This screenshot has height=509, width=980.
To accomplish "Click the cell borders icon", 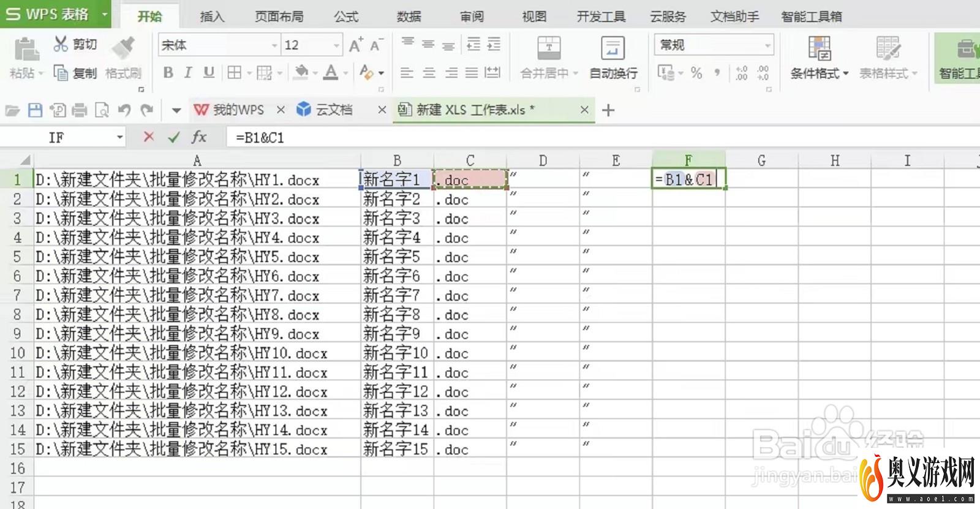I will point(234,73).
